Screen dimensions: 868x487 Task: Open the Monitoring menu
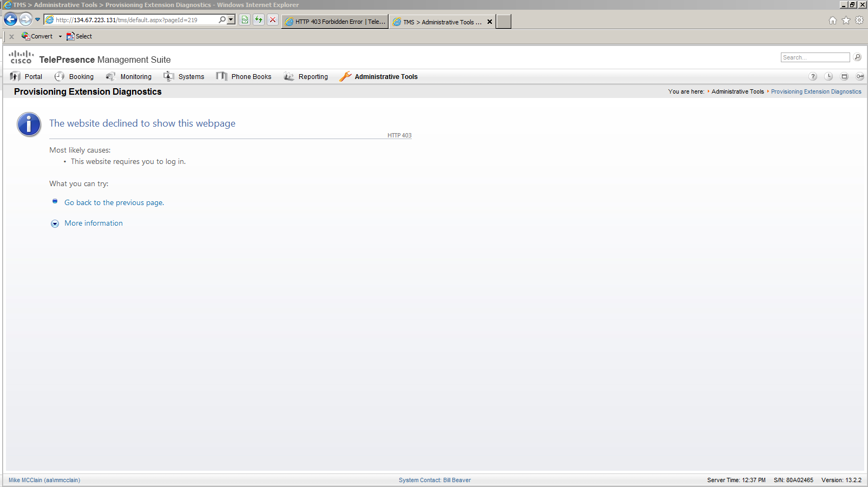tap(129, 76)
